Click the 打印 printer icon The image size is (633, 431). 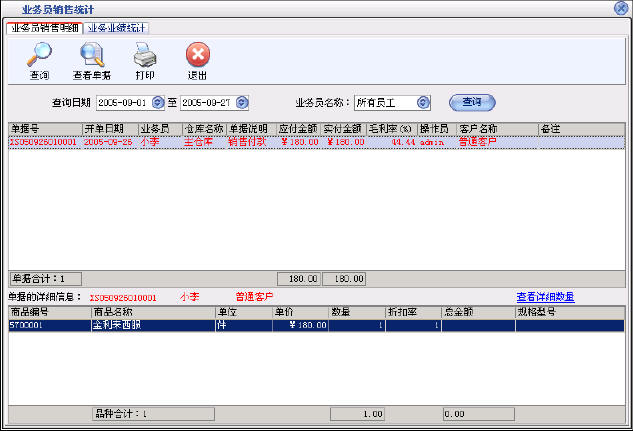[145, 58]
